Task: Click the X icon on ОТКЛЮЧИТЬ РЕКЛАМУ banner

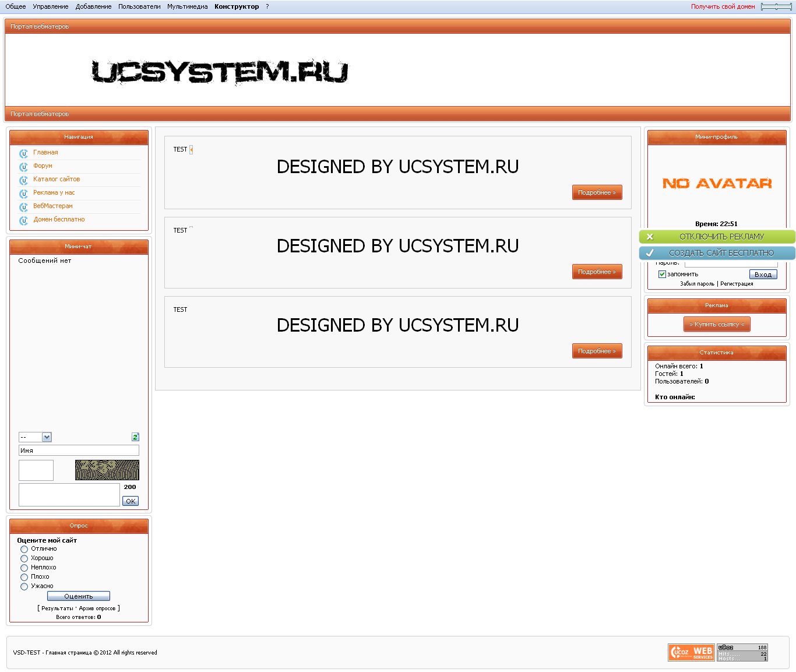Action: click(650, 237)
